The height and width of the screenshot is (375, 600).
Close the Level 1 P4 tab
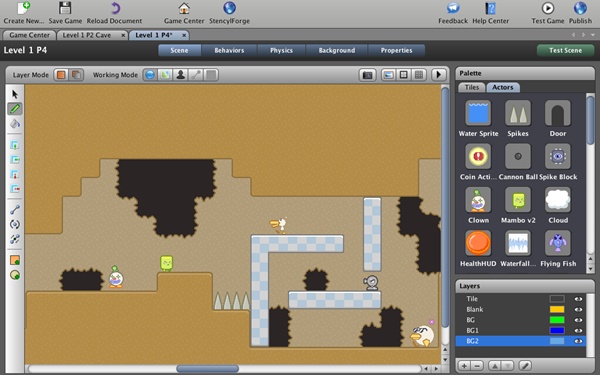click(x=184, y=35)
